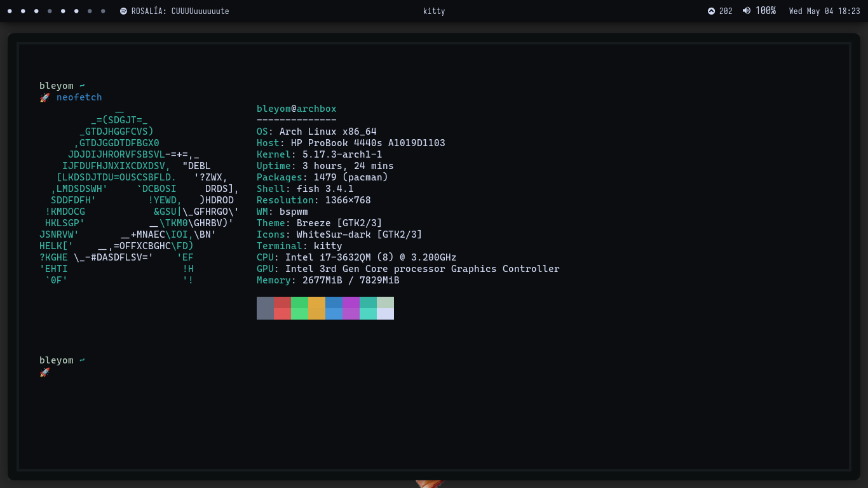Click the Packages: 1479 (pacman) line
868x488 pixels.
322,177
